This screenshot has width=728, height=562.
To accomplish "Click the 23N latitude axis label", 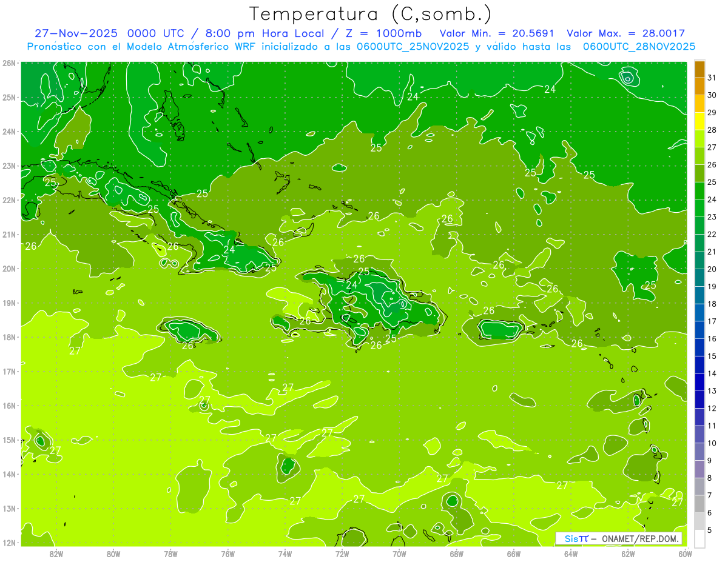I will 9,166.
